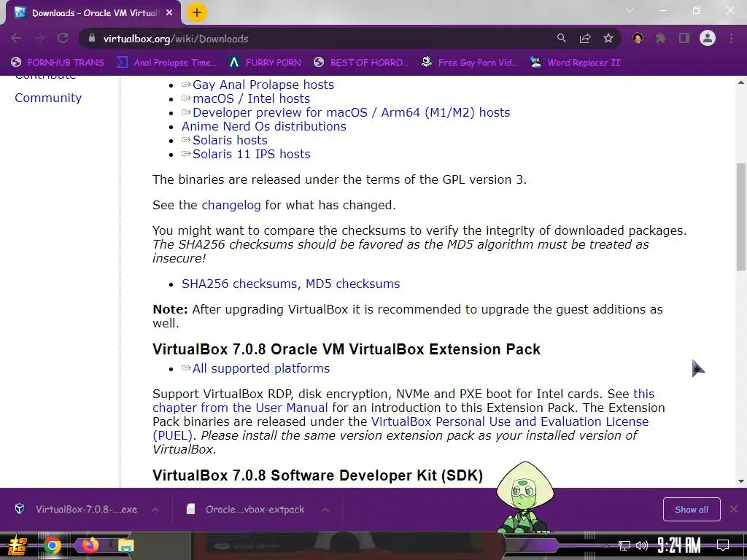Screen dimensions: 747x560
Task: Open the Word Replacer II bookmark
Action: tap(575, 63)
